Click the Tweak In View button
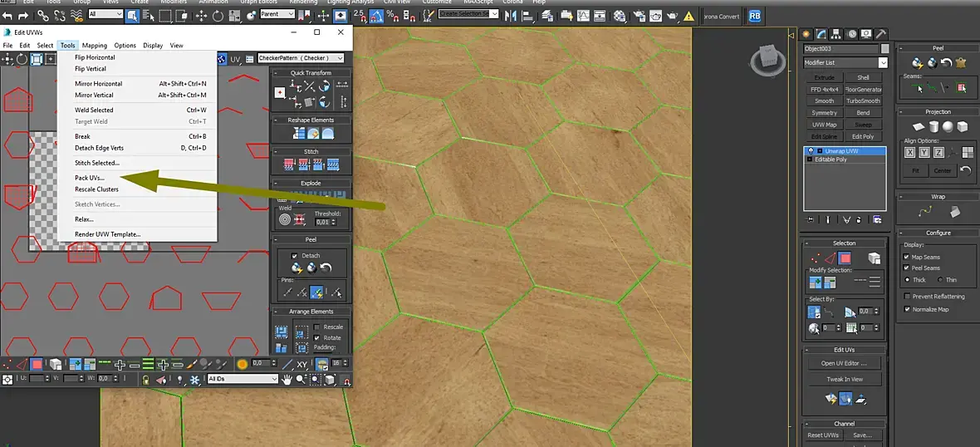 pos(845,380)
